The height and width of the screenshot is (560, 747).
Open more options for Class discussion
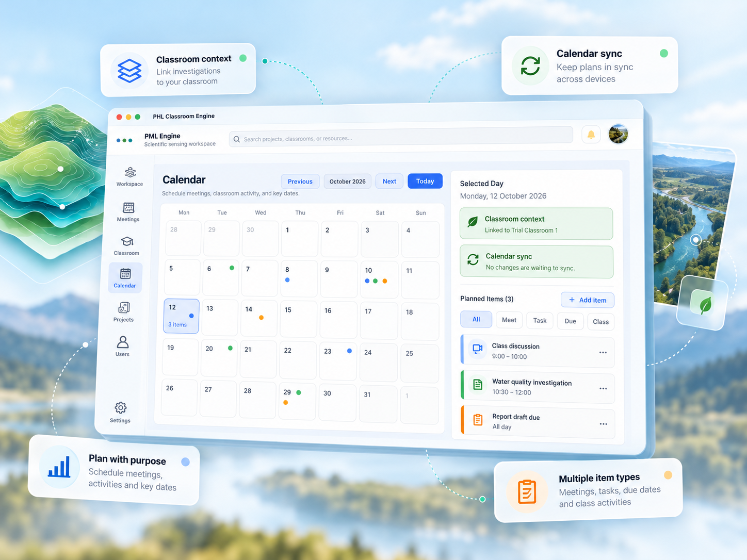click(603, 353)
